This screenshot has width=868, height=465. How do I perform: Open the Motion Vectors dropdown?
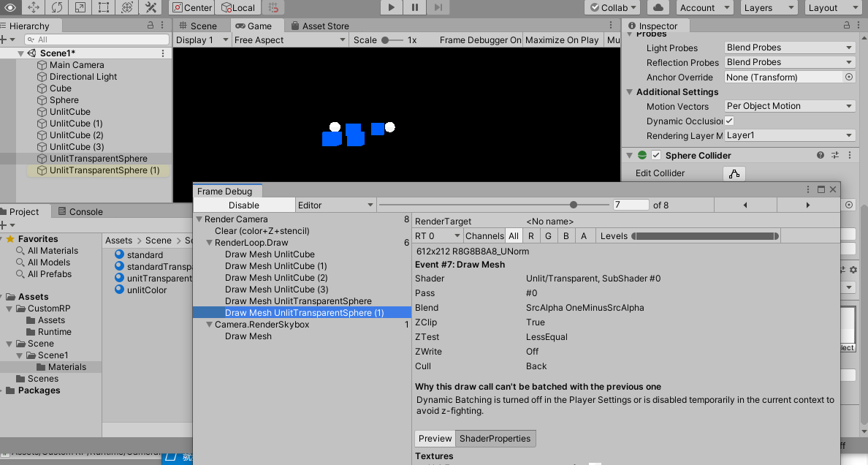point(789,106)
